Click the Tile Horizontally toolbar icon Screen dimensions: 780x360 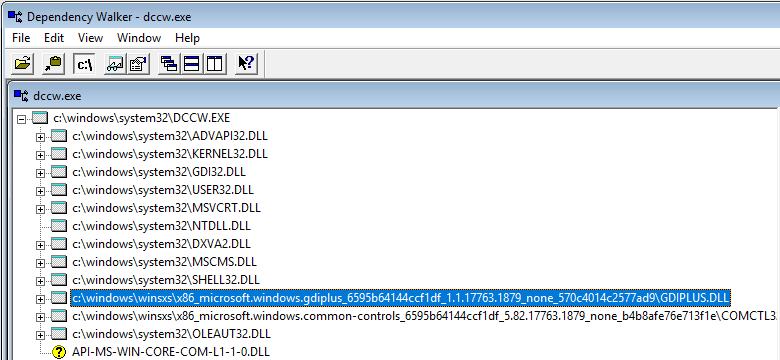pyautogui.click(x=192, y=64)
